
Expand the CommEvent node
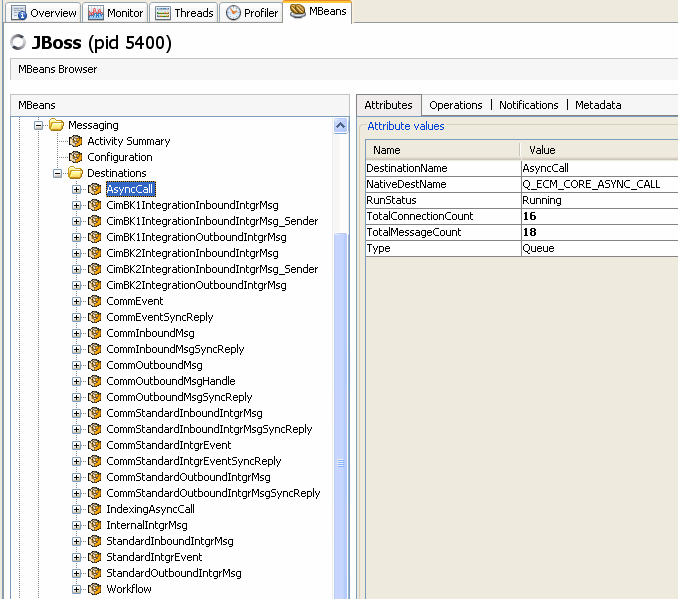tap(77, 301)
